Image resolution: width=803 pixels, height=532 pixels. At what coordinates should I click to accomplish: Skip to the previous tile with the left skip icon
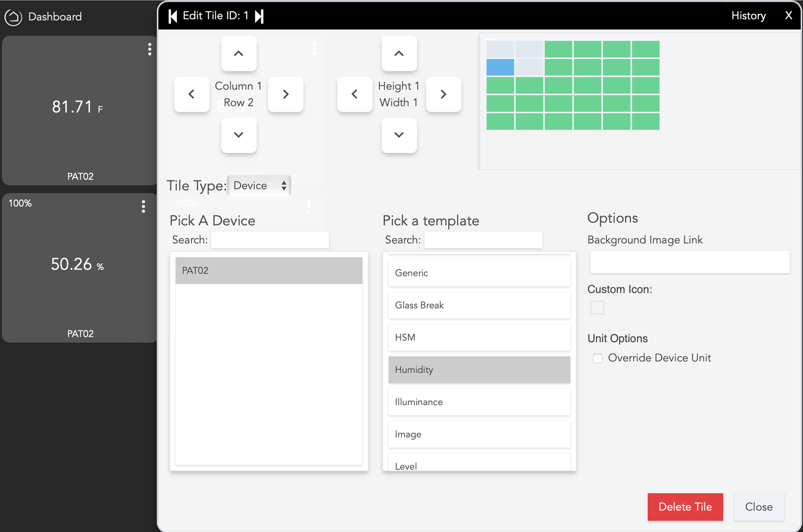pyautogui.click(x=172, y=16)
